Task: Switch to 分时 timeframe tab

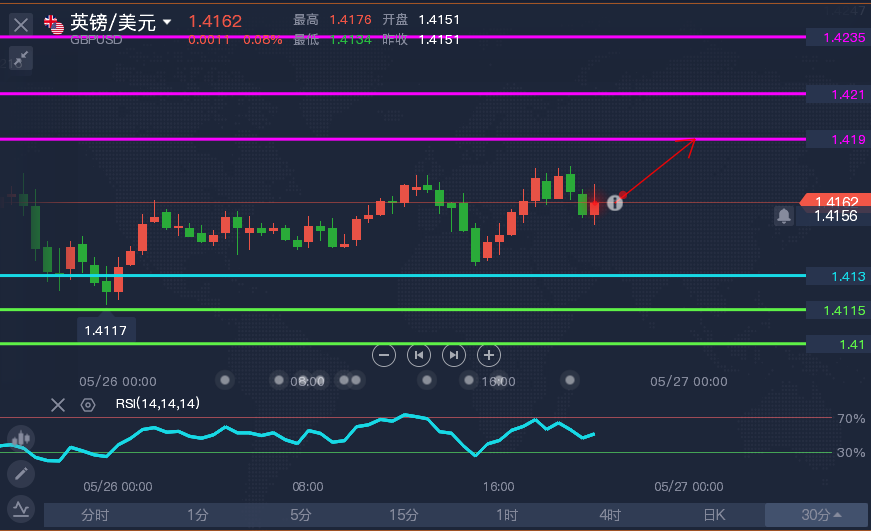Action: click(x=95, y=515)
